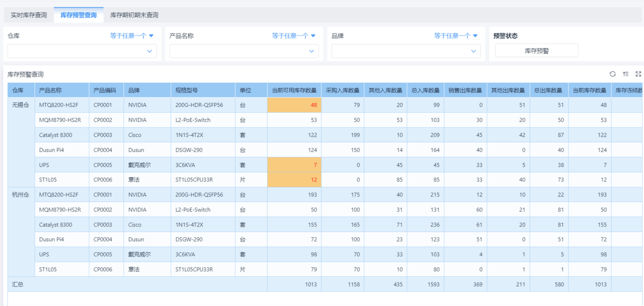Change the 品牌 '等于任意一个' condition operator
Viewport: 644px width, 306px height.
[456, 36]
